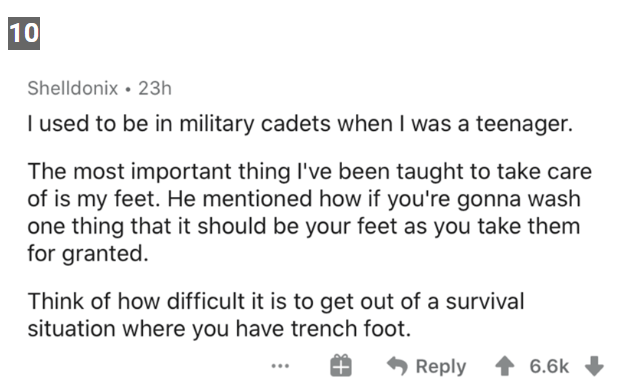Click the curved reply arrow icon
Screen dimensions: 631x383
pos(397,366)
